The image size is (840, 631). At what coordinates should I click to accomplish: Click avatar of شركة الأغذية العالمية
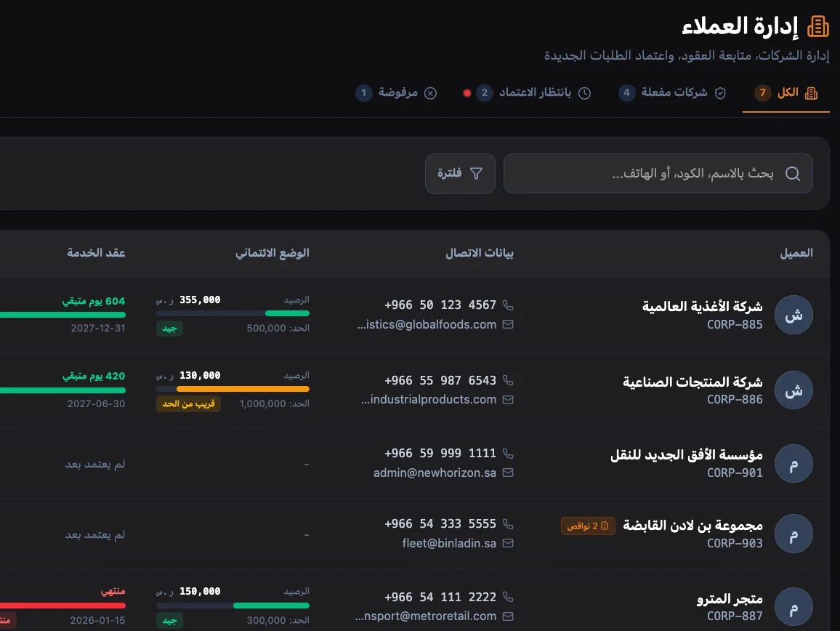pos(793,315)
